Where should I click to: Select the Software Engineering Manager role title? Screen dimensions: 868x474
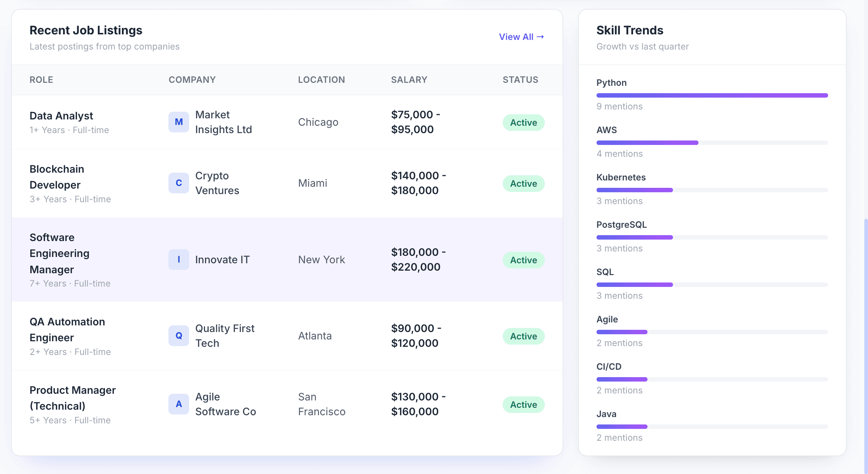[59, 253]
